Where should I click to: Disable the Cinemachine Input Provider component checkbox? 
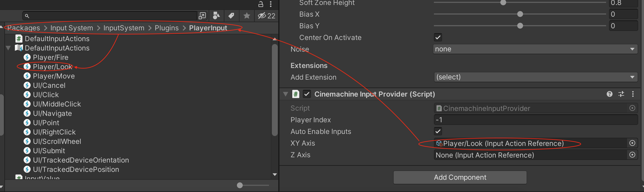coord(307,94)
